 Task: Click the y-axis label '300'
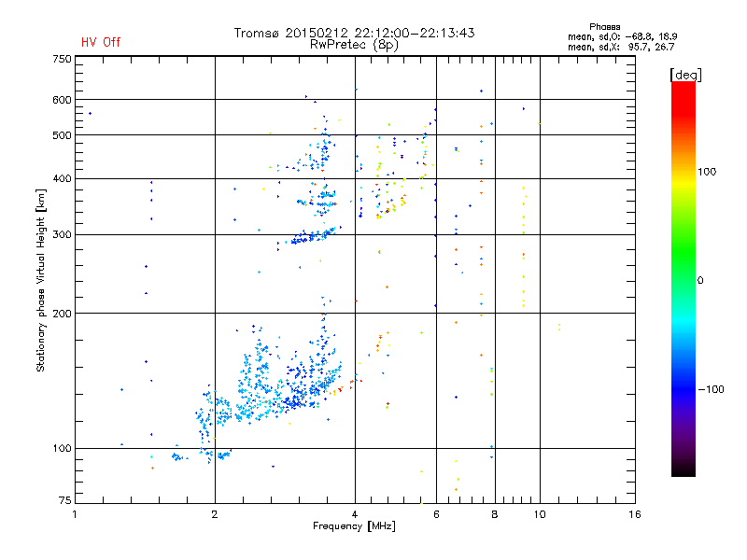pos(62,235)
